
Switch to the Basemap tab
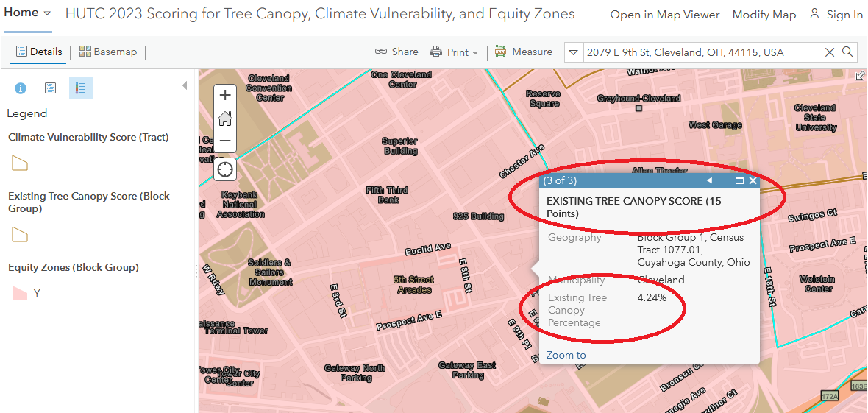pyautogui.click(x=108, y=52)
